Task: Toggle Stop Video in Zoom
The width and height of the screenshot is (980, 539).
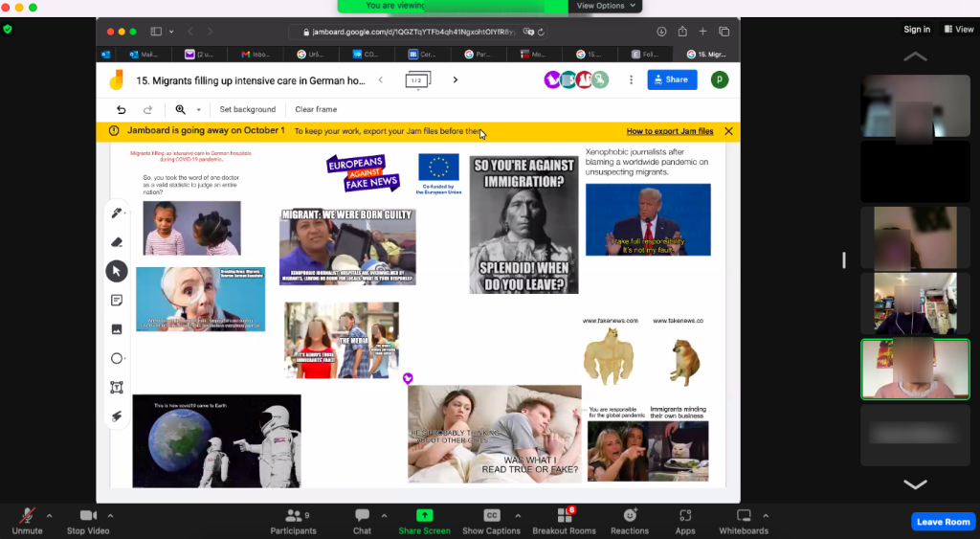Action: (x=88, y=520)
